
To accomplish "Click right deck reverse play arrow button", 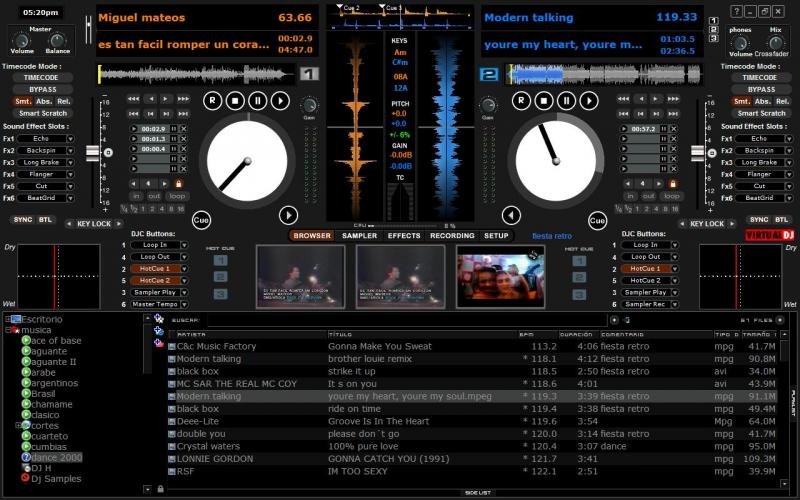I will click(511, 215).
